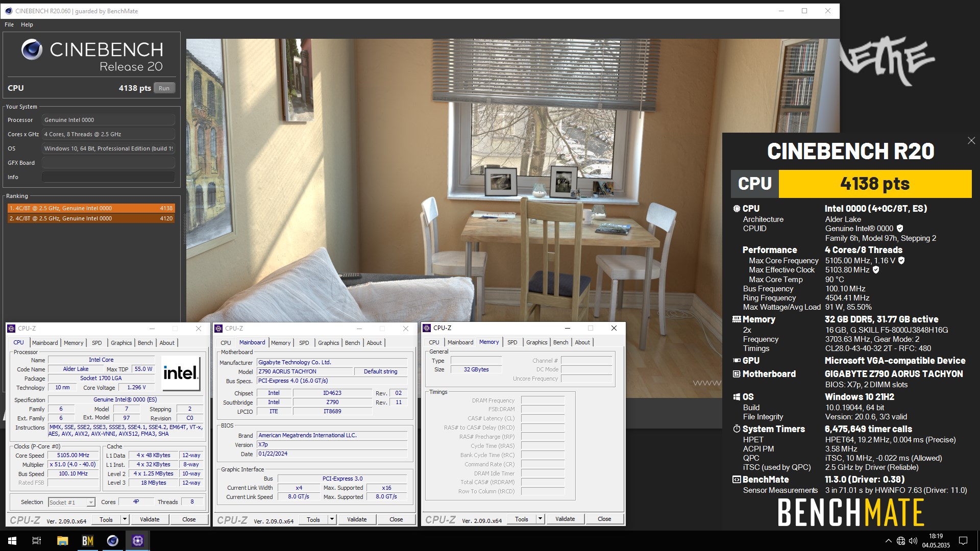Click the Max Effective Clock verified shield
The image size is (980, 551).
876,270
